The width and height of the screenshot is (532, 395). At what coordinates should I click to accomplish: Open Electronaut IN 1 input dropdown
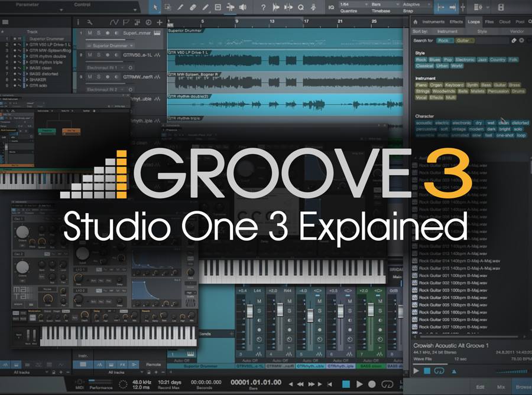click(105, 68)
